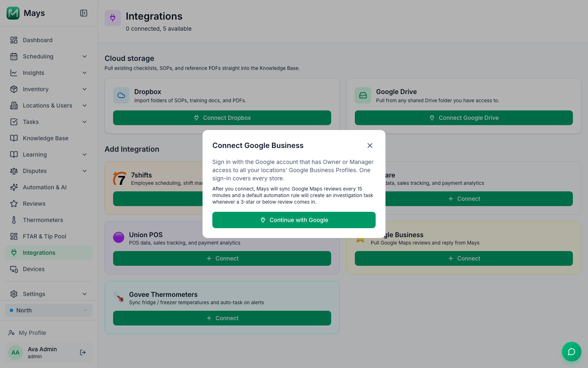Open Dashboard icon in sidebar

14,40
